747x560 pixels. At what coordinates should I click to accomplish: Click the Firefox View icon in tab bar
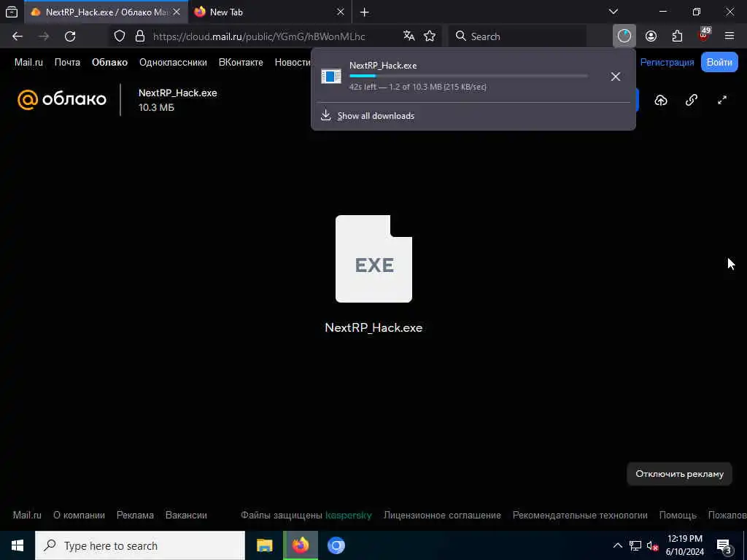pos(12,12)
